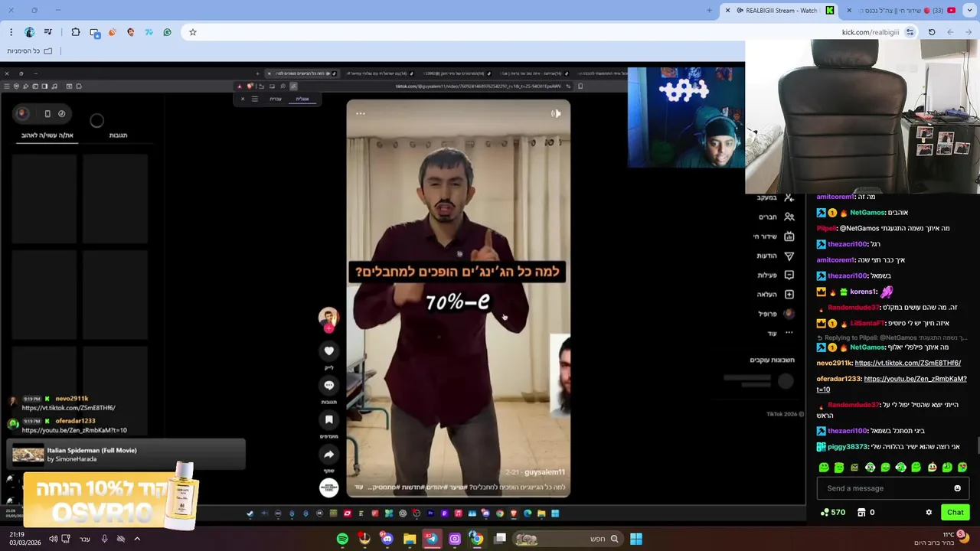Open three-dots menu on TikTok video
The image size is (980, 551).
[360, 113]
